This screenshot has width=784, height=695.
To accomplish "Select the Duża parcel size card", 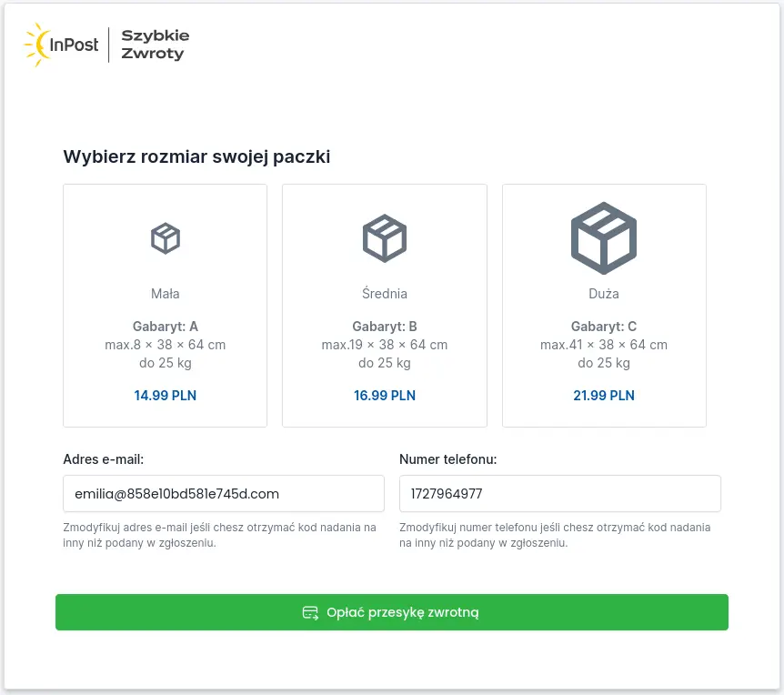I will click(604, 306).
